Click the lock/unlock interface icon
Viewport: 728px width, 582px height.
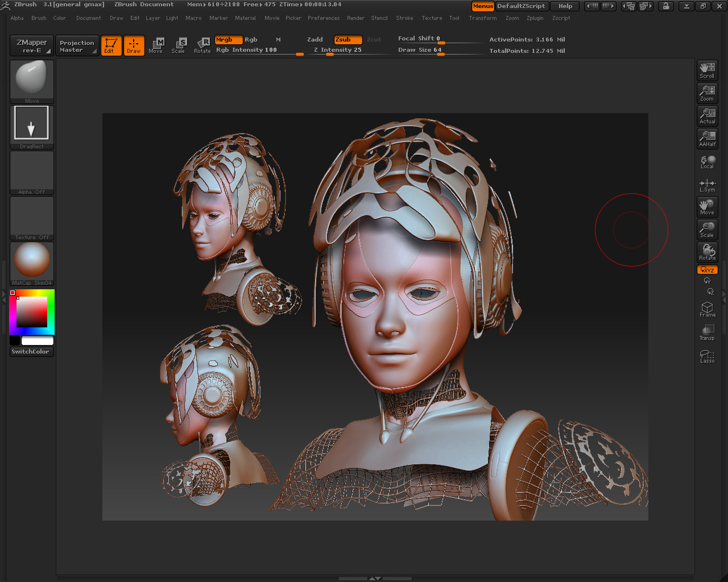pos(666,6)
